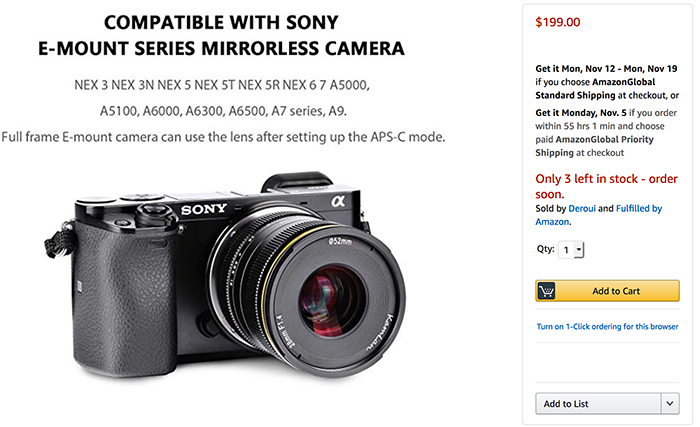The image size is (700, 427).
Task: Follow the Fulfilled by Amazon link
Action: (598, 215)
